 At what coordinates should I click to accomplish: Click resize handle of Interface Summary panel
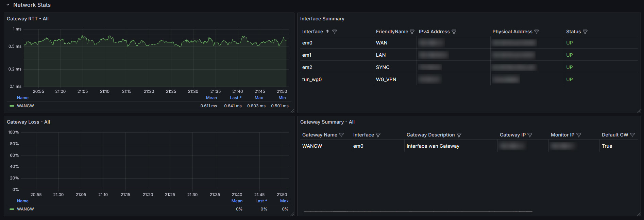639,111
